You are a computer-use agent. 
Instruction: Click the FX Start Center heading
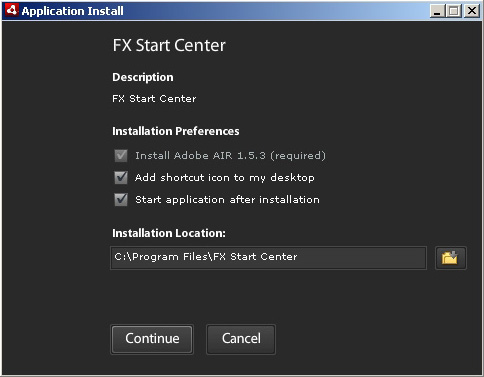[x=169, y=45]
